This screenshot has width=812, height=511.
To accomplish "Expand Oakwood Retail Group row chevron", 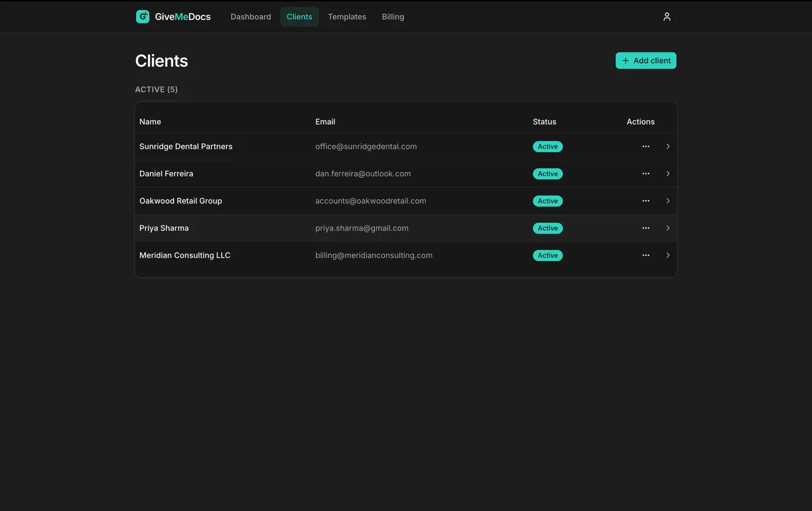I will tap(668, 201).
